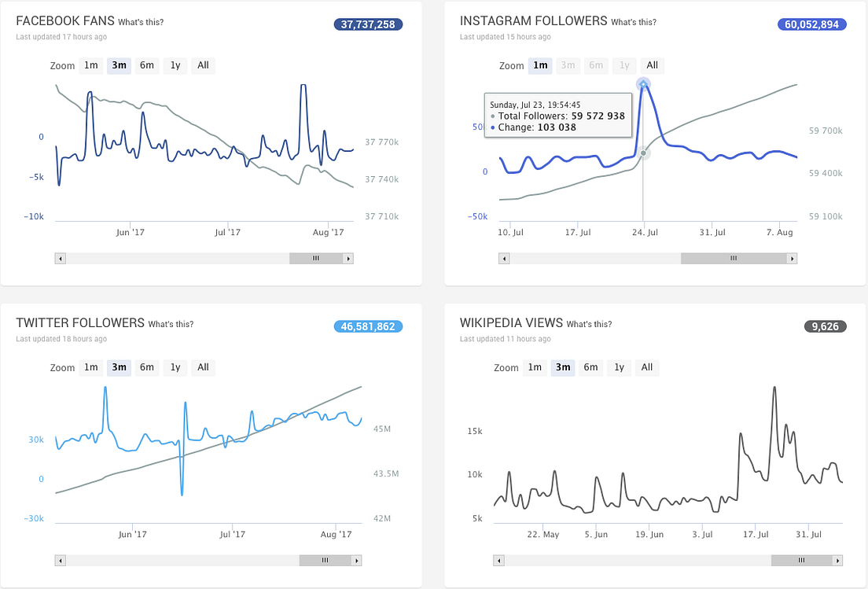Select All zoom on the Twitter Followers chart
This screenshot has height=589, width=868.
point(203,367)
